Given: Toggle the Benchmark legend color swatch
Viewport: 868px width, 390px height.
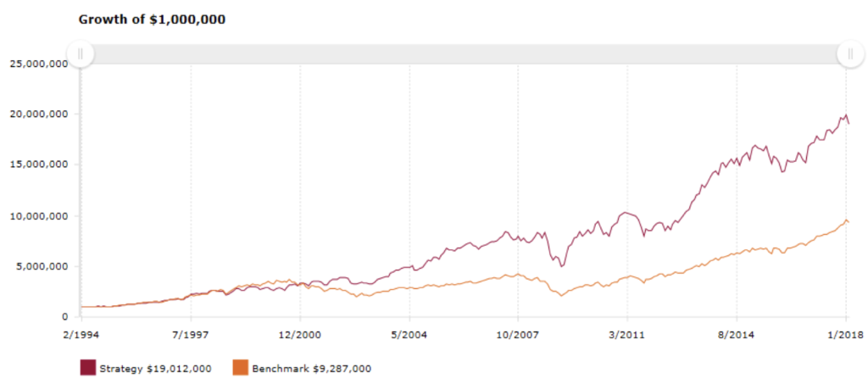Looking at the screenshot, I should (240, 368).
